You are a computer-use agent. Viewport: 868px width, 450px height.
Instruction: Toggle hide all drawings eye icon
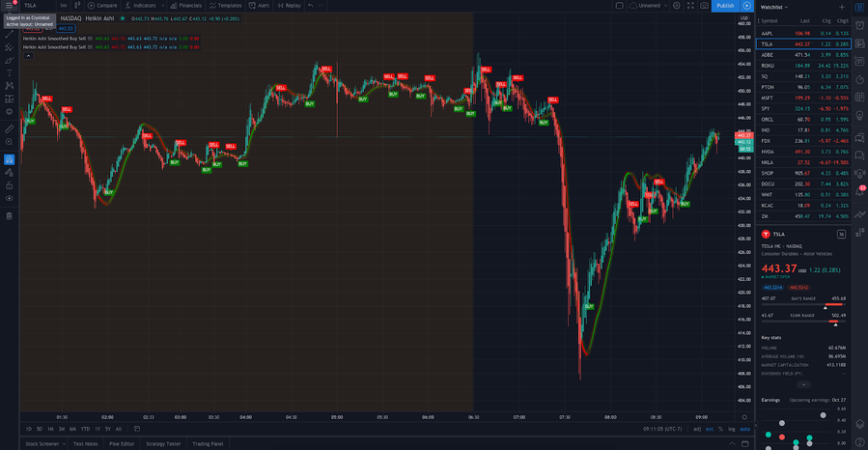[10, 198]
